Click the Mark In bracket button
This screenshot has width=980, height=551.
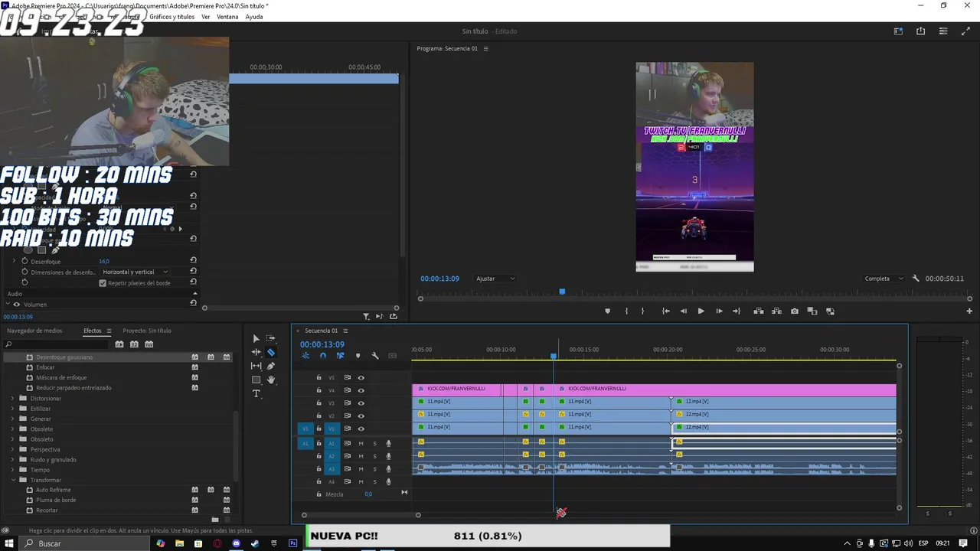pos(626,311)
